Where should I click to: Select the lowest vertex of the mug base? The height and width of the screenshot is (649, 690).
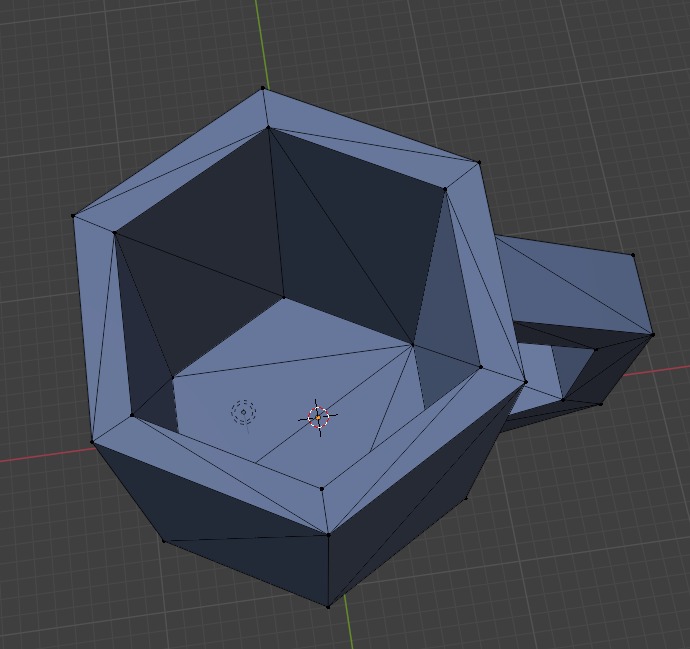[328, 607]
